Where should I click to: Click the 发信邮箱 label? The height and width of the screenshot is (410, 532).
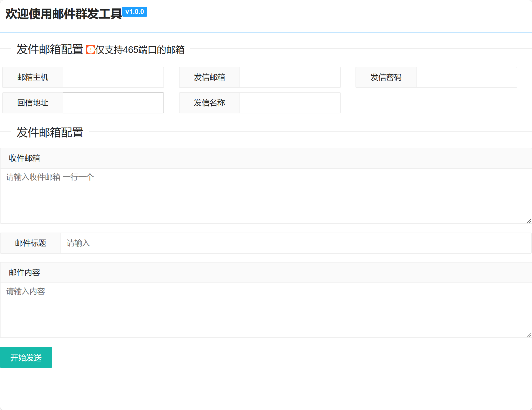coord(210,77)
